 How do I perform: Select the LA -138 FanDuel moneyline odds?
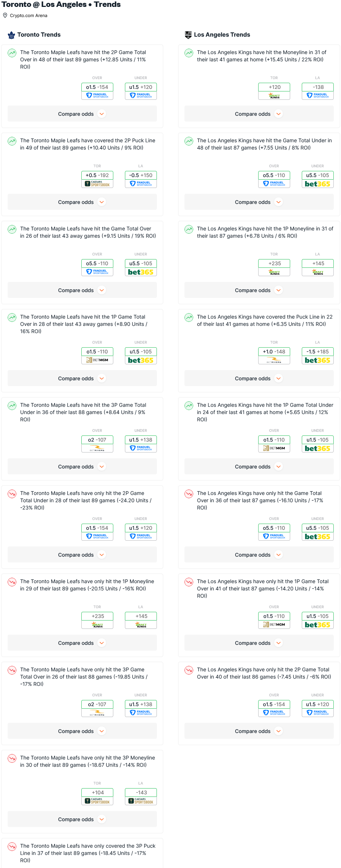click(318, 91)
